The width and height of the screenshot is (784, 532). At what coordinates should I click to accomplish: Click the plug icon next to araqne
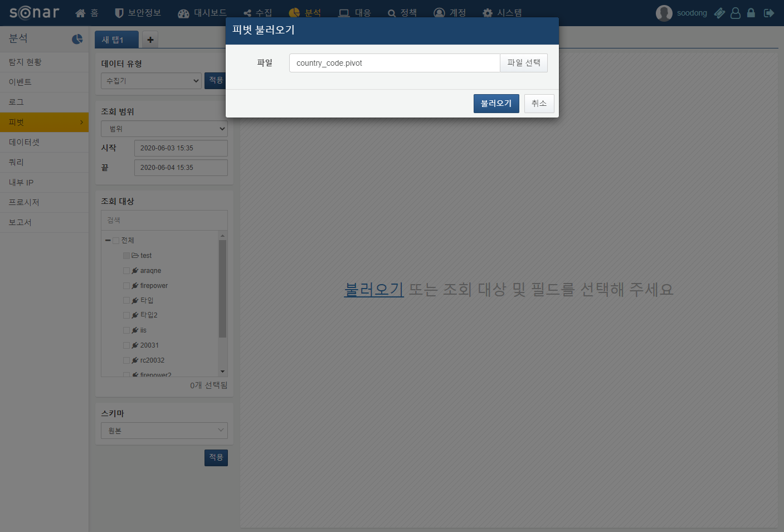click(135, 271)
